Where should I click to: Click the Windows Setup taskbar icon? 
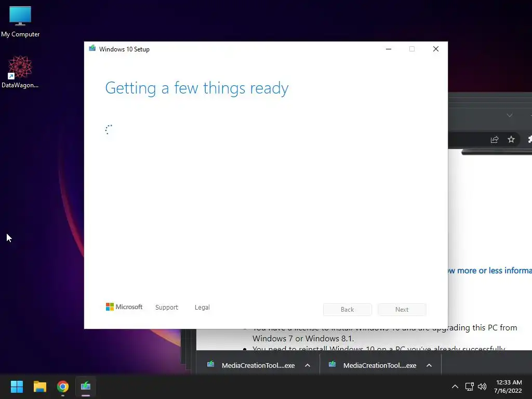click(x=86, y=387)
